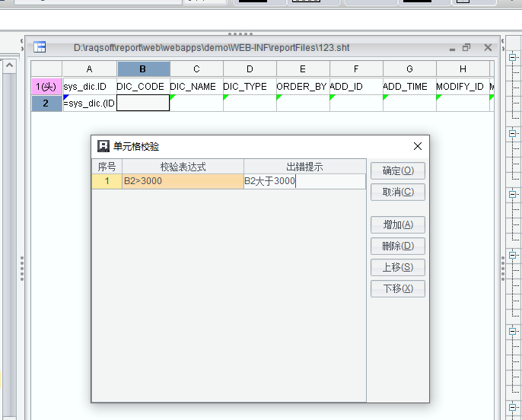Click cell C2 with the green corner marker
Viewport: 522px width, 420px height.
tap(196, 103)
